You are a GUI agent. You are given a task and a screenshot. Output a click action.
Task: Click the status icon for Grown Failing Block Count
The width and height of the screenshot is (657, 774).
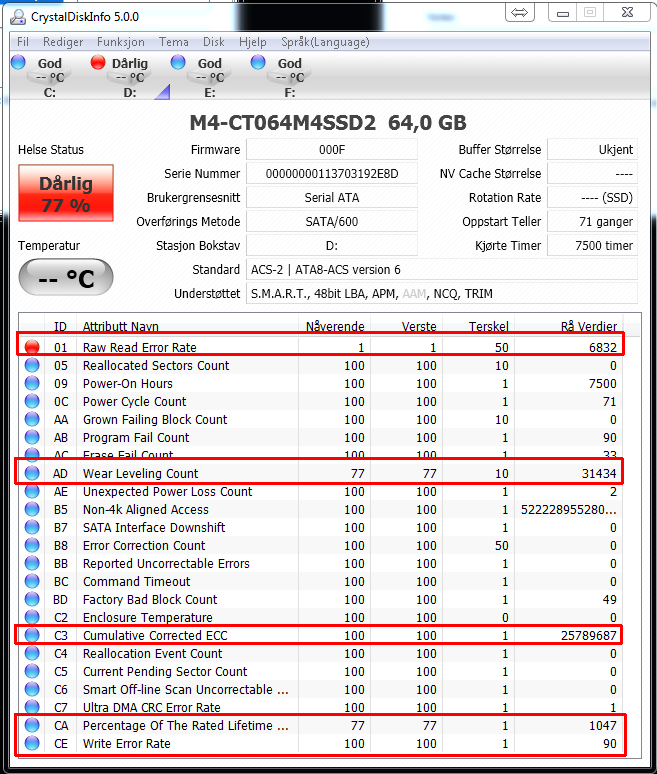tap(32, 420)
